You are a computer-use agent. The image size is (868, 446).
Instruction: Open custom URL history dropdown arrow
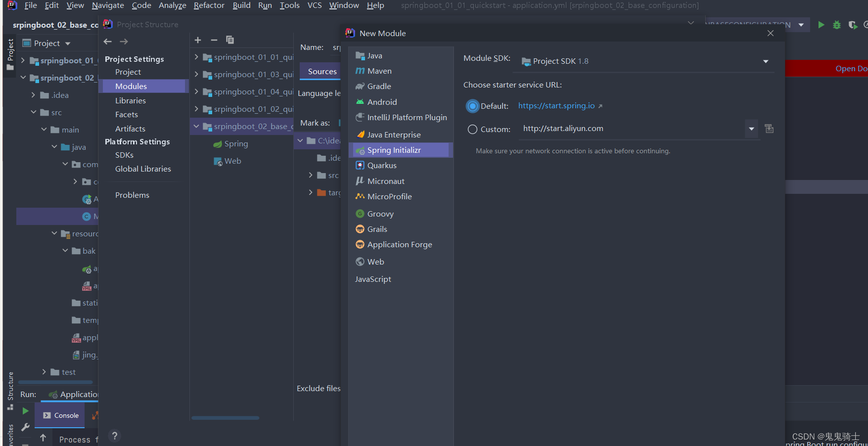tap(751, 129)
